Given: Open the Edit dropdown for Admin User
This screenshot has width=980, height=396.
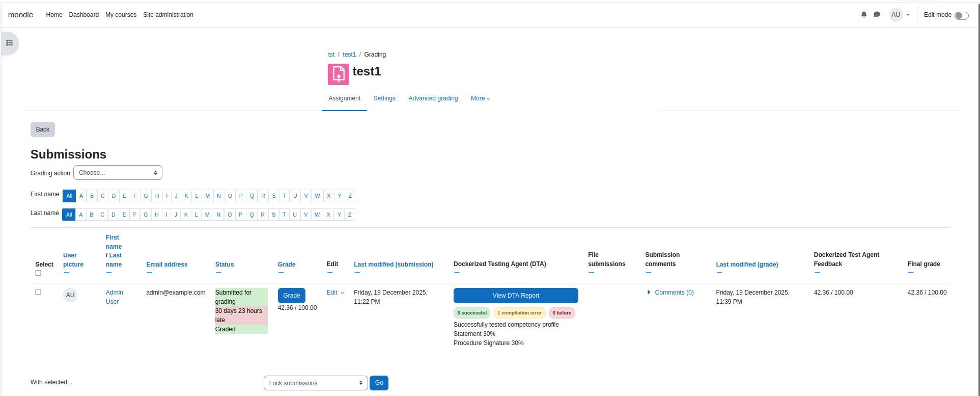Looking at the screenshot, I should point(335,293).
